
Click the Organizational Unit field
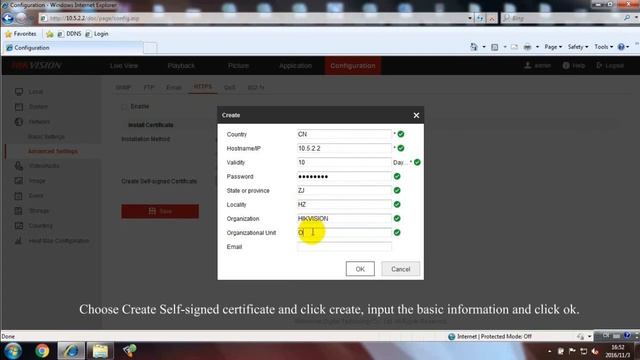pos(344,233)
